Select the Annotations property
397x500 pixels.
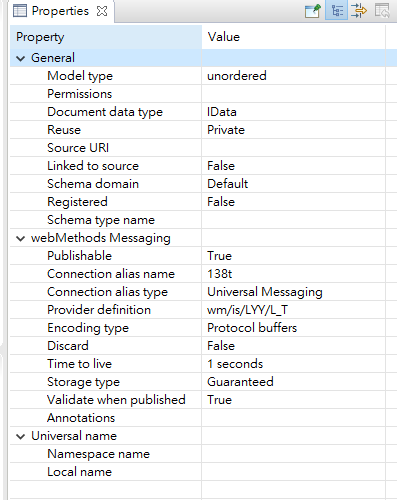[81, 418]
